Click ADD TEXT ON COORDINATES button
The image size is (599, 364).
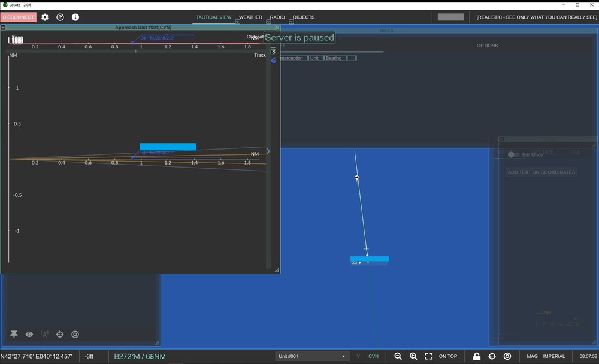click(541, 172)
